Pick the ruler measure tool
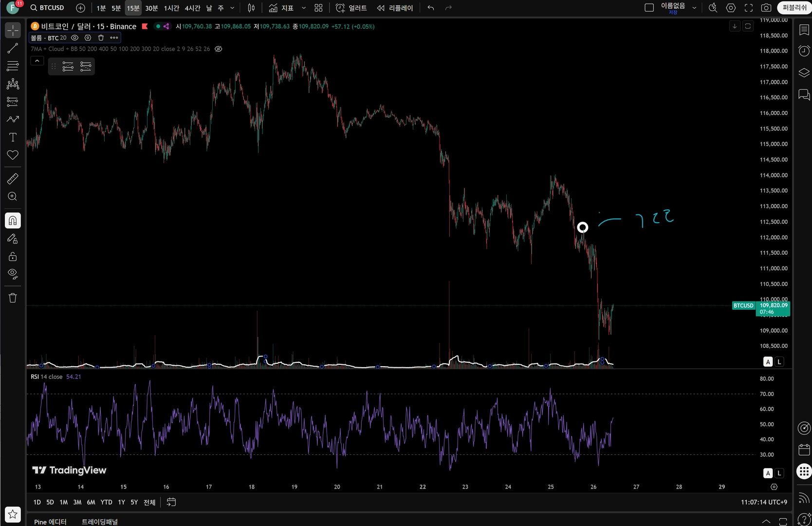This screenshot has height=526, width=812. 13,179
